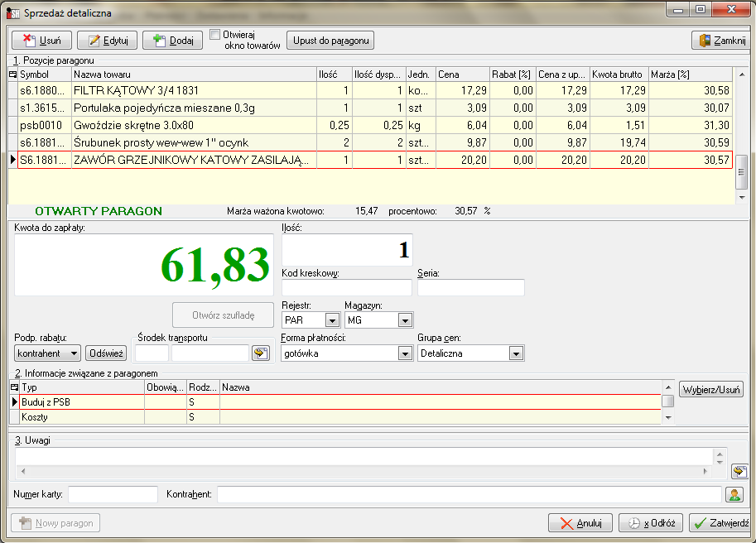
Task: Click the Otwórz szufladę button
Action: click(224, 315)
